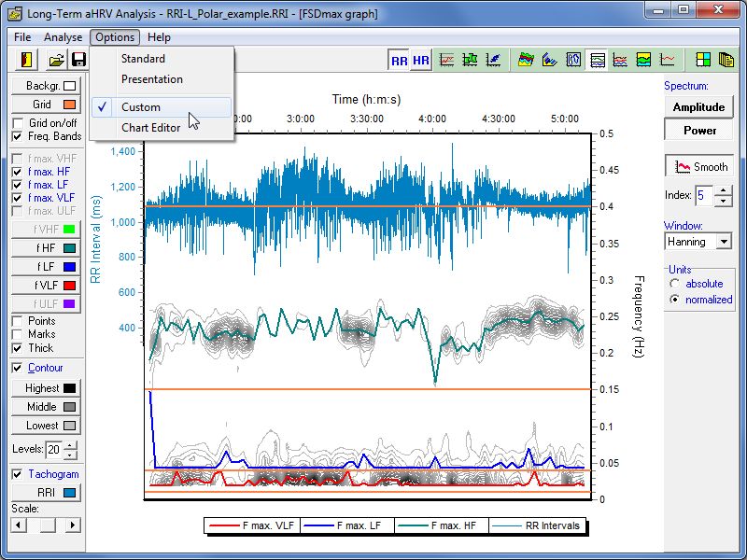Image resolution: width=747 pixels, height=560 pixels.
Task: Save using the floppy disk icon
Action: 78,60
